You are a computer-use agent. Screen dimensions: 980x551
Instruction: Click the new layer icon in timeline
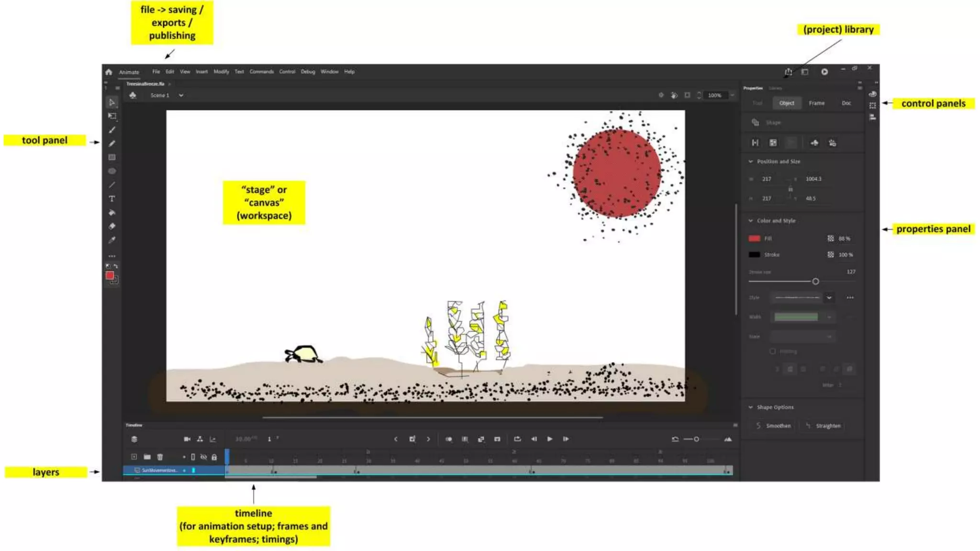(134, 457)
